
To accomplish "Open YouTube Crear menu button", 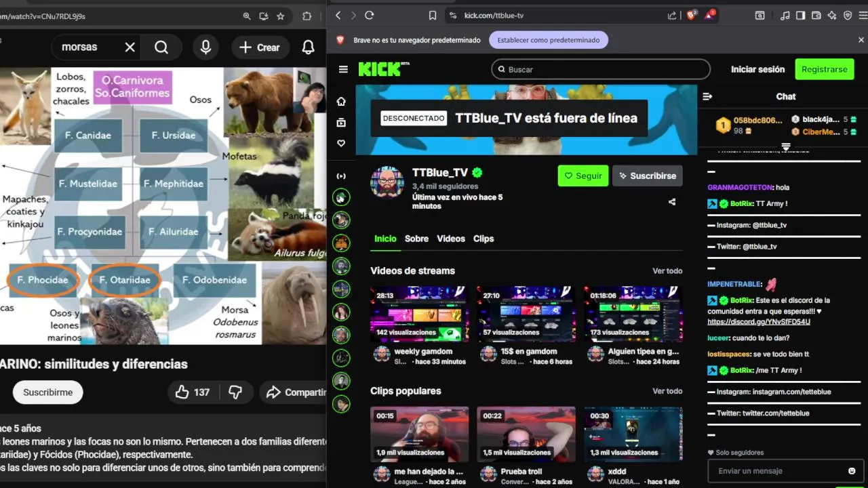I will (260, 47).
